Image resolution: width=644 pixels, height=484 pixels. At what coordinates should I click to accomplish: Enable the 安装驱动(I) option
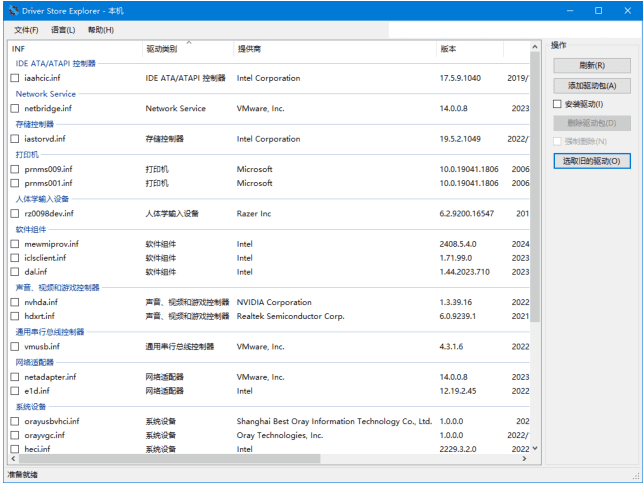pos(558,104)
